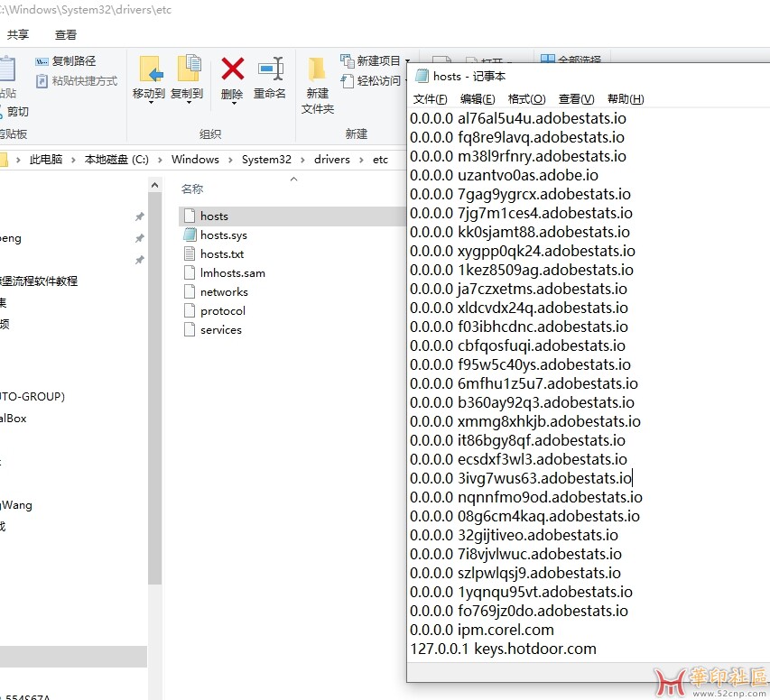Click navigation pane scroll-up arrow

tap(154, 185)
